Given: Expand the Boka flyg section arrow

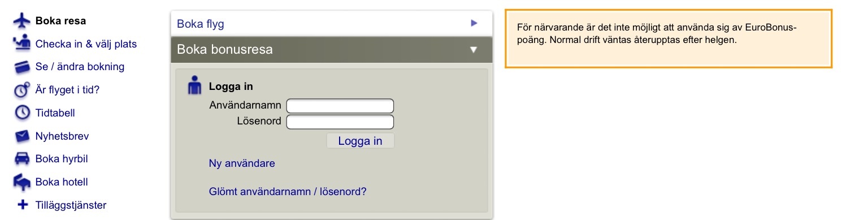Looking at the screenshot, I should (x=474, y=23).
